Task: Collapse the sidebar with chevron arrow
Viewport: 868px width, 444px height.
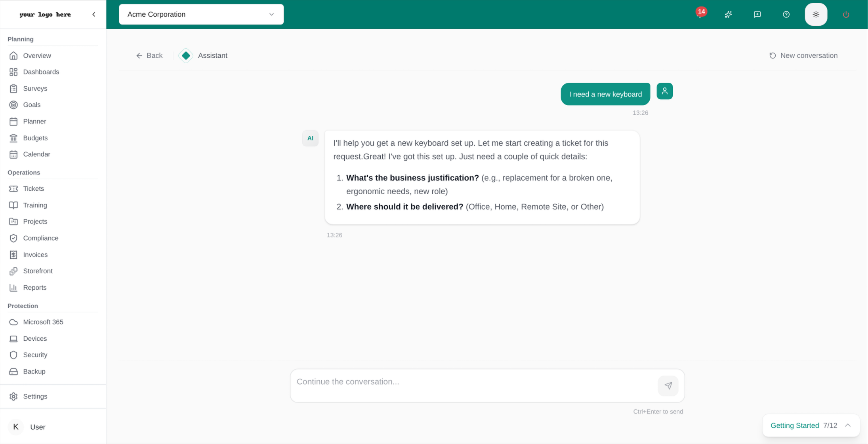Action: pyautogui.click(x=94, y=15)
